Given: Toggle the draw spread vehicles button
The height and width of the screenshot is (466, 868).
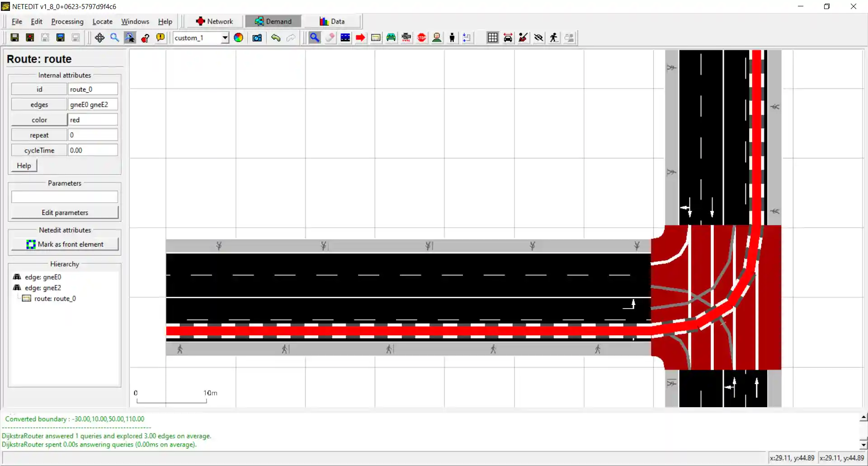Looking at the screenshot, I should [508, 38].
